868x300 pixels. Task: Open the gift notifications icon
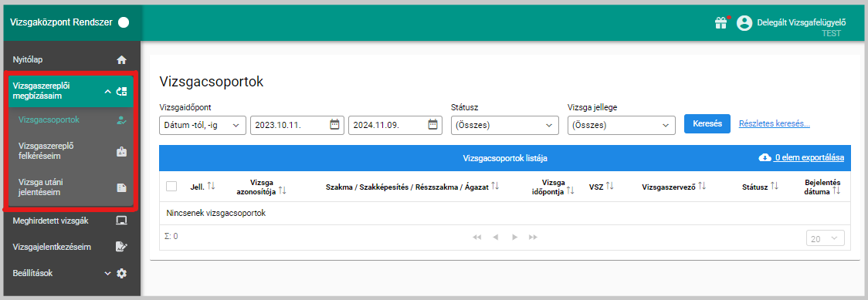[x=721, y=22]
